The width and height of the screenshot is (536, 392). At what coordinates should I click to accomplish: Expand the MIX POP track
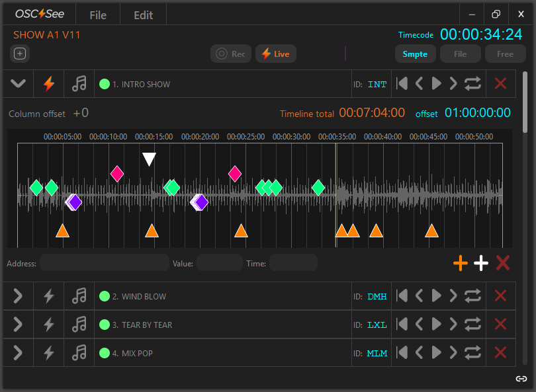[18, 353]
